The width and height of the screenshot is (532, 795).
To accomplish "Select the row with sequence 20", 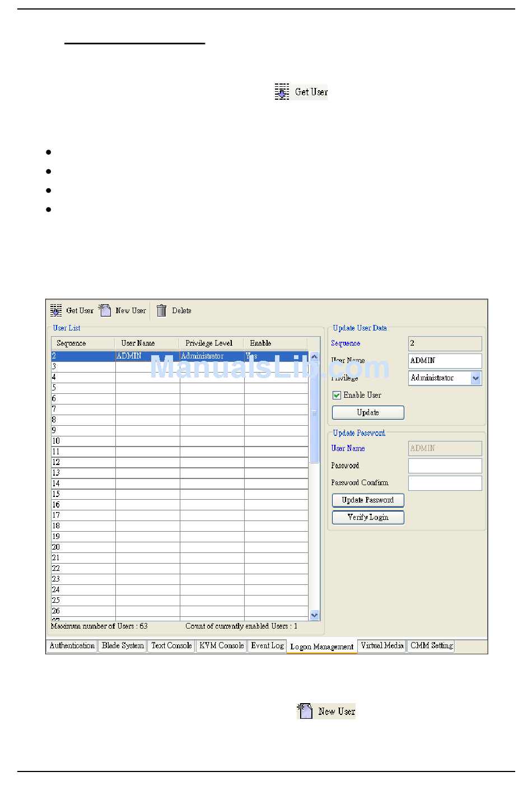I will 180,547.
